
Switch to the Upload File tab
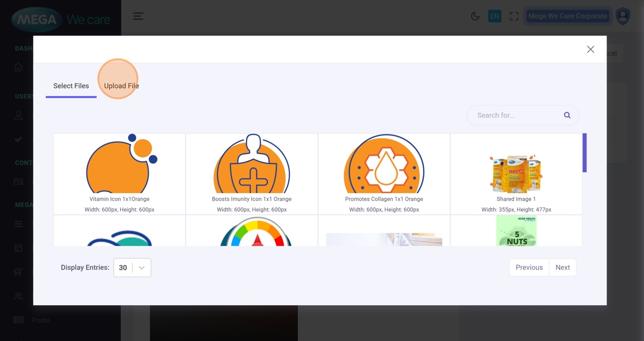pos(121,86)
